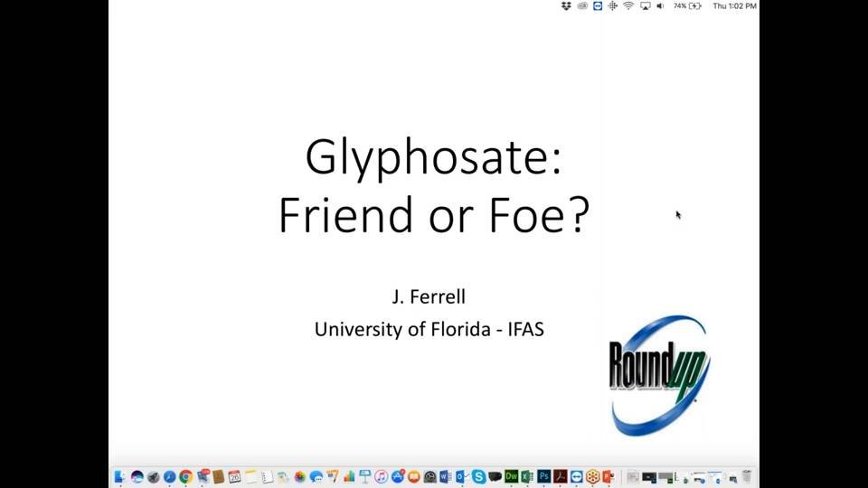The width and height of the screenshot is (868, 488).
Task: Click the Thu 1:02 PM clock
Action: click(734, 6)
